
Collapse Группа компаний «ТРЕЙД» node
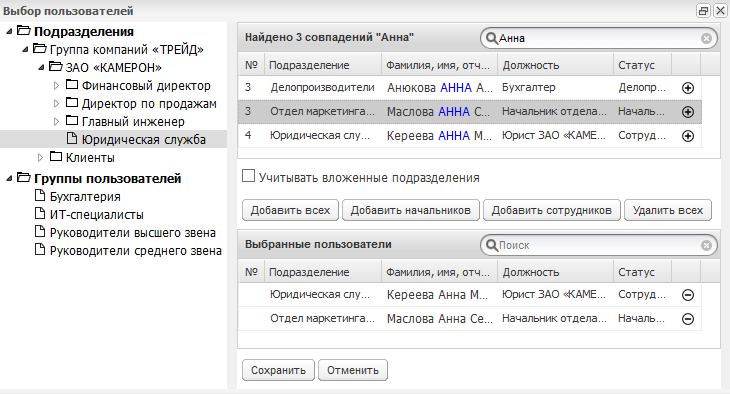click(x=25, y=49)
